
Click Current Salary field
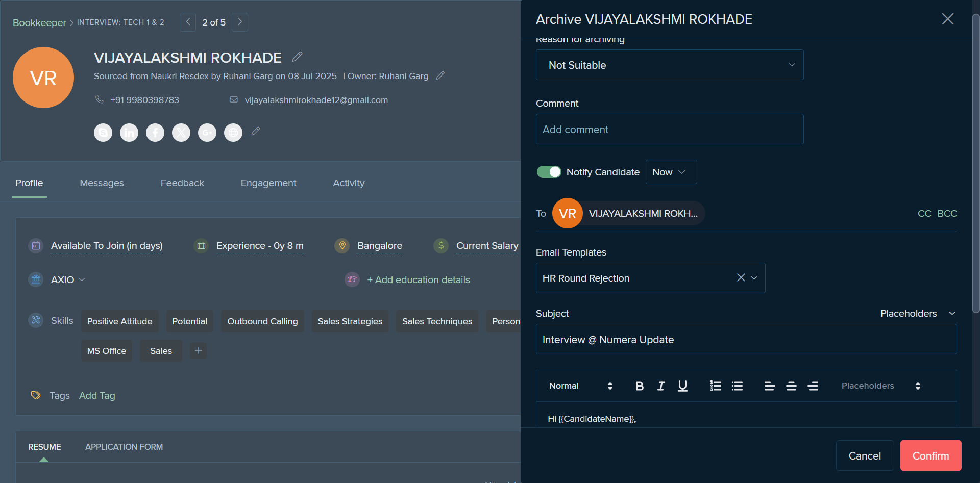coord(487,246)
